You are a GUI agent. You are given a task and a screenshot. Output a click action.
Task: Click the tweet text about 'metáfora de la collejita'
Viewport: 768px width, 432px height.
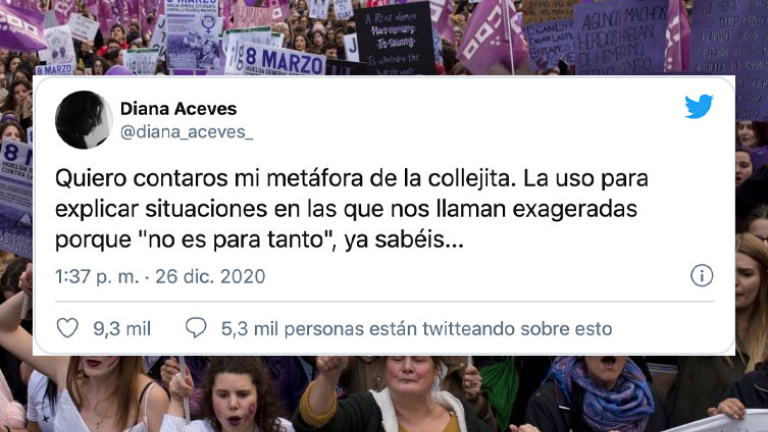(351, 209)
